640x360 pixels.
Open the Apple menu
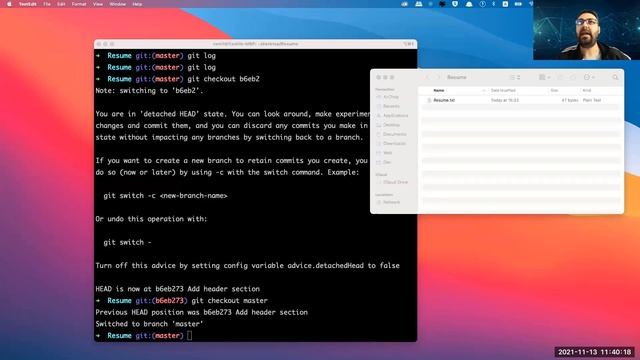(x=9, y=4)
